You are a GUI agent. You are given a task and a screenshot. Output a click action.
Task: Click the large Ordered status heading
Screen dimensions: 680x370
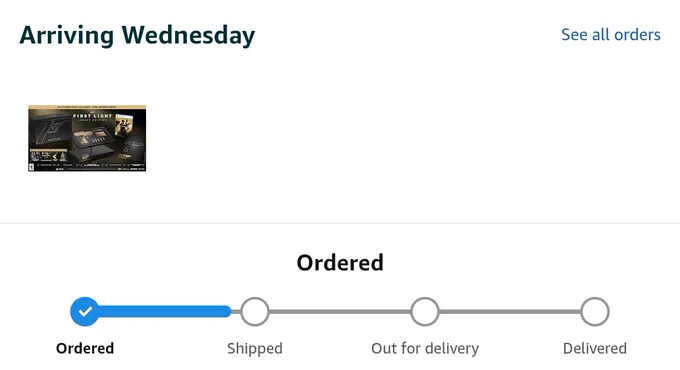[340, 262]
